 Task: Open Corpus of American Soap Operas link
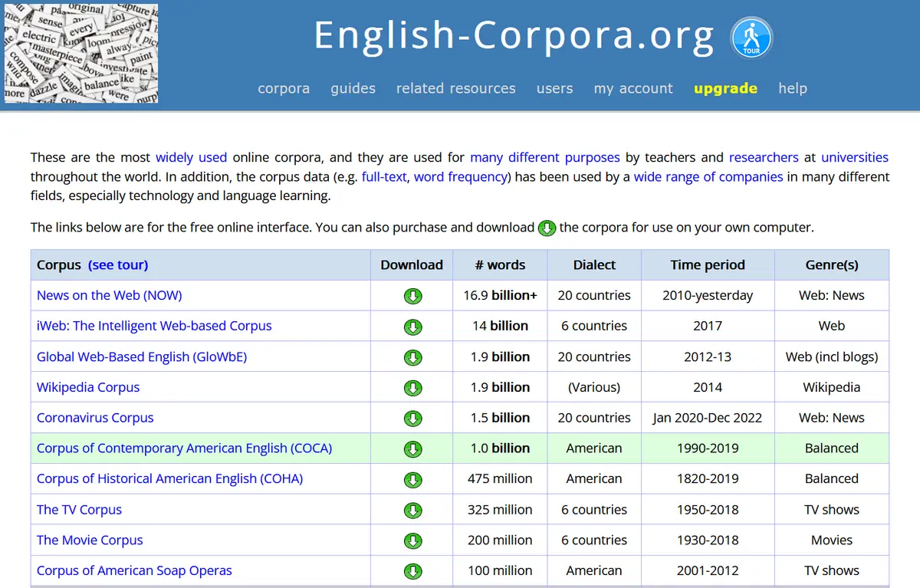pos(134,571)
